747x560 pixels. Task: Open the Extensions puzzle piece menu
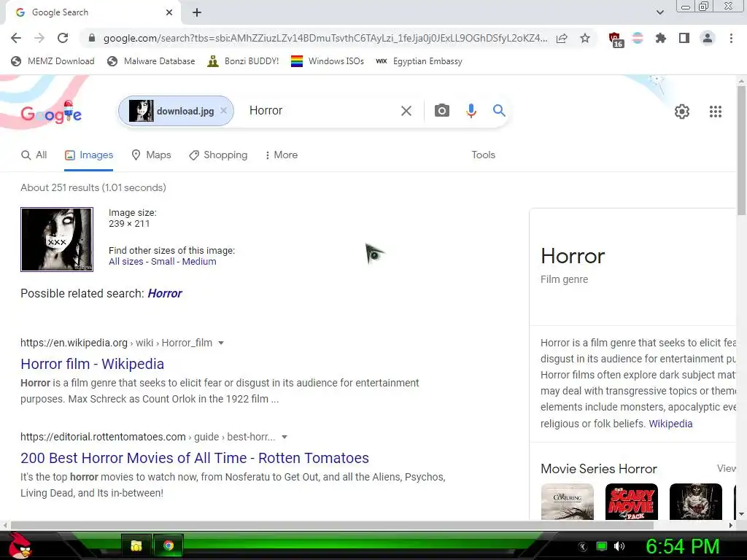tap(660, 38)
